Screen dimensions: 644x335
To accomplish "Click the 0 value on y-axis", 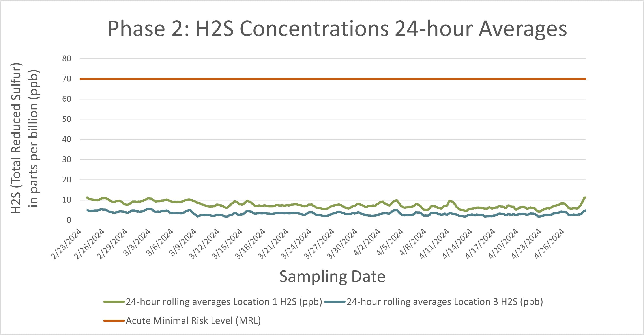I will 69,220.
